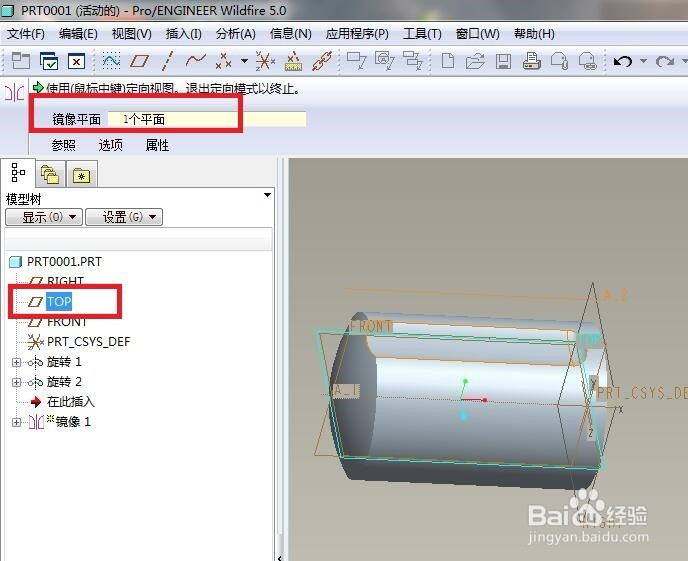This screenshot has height=561, width=688.
Task: Switch to the favorites tab
Action: coord(81,175)
